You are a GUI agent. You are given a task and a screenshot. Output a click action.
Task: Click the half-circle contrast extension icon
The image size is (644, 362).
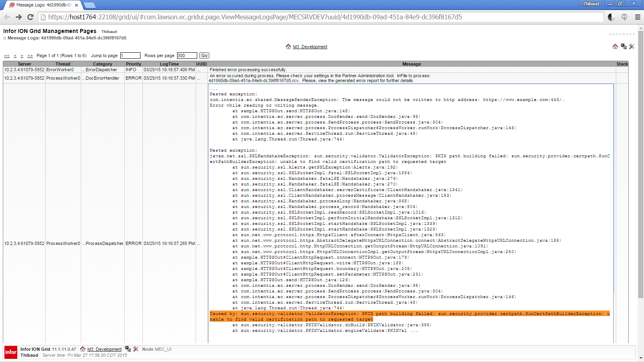click(x=611, y=17)
